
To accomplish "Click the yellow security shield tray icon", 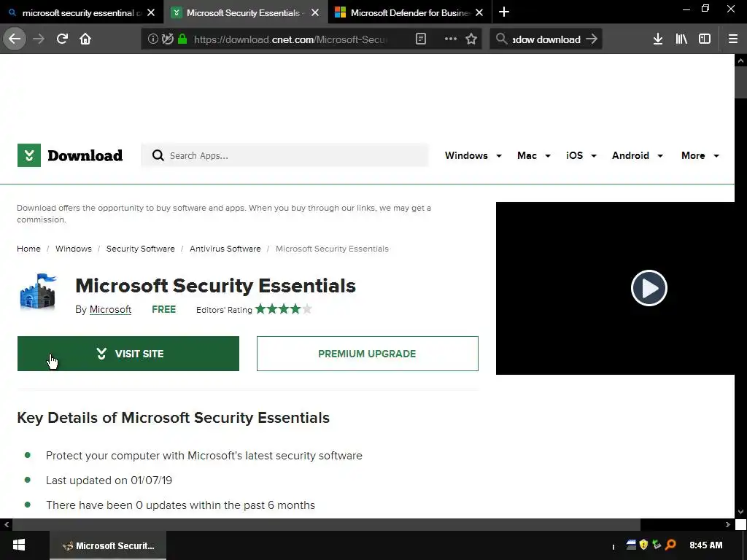I will click(x=643, y=545).
